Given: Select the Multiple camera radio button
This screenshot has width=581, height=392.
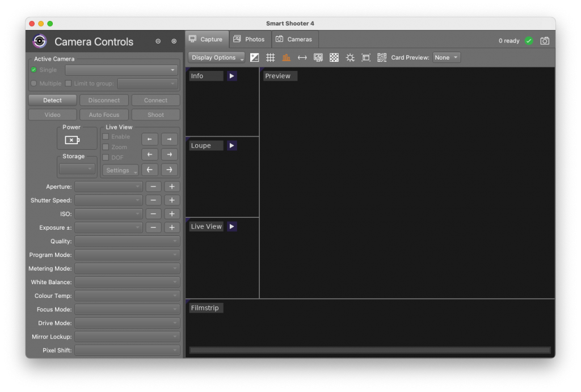Looking at the screenshot, I should pyautogui.click(x=33, y=83).
